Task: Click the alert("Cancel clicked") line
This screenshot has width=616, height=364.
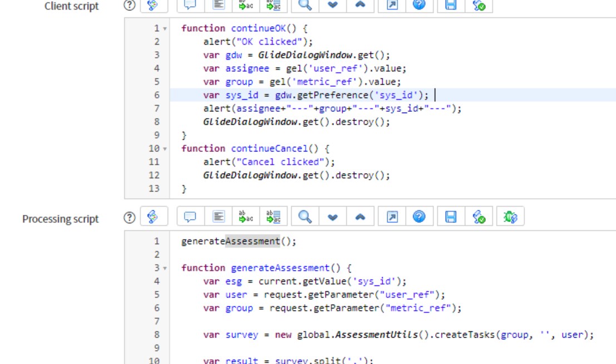Action: click(269, 162)
